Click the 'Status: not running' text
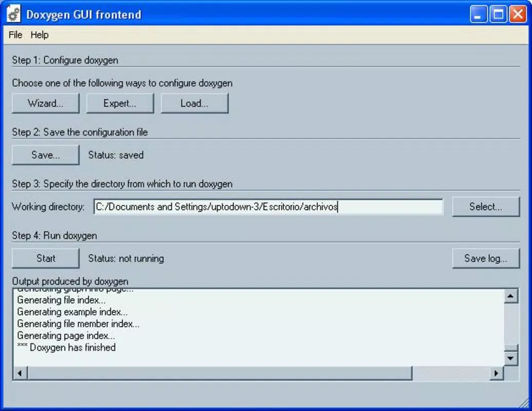The width and height of the screenshot is (532, 411). pos(126,258)
